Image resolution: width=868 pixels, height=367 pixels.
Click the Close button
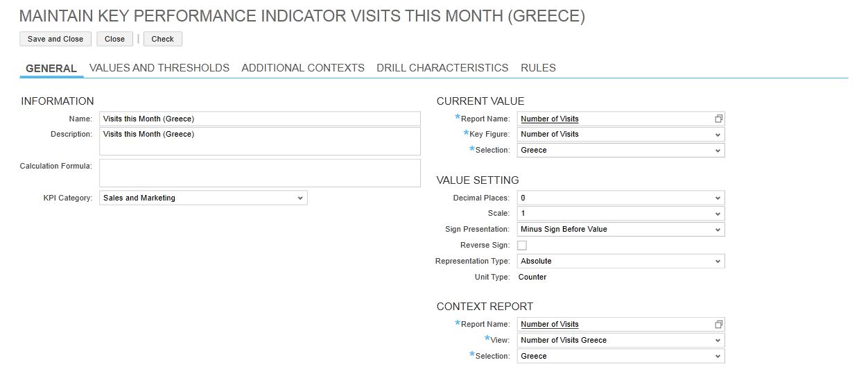[114, 39]
